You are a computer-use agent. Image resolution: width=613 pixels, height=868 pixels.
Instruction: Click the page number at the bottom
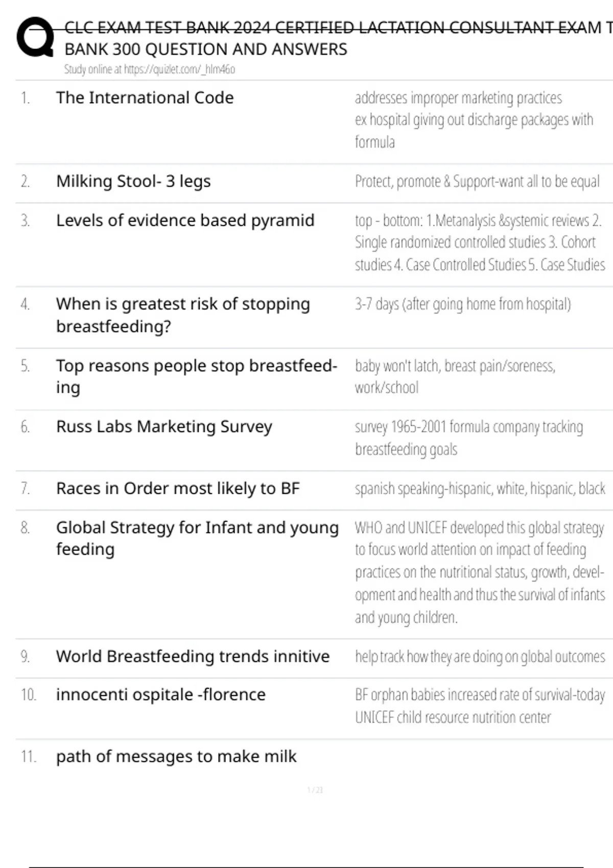coord(315,790)
